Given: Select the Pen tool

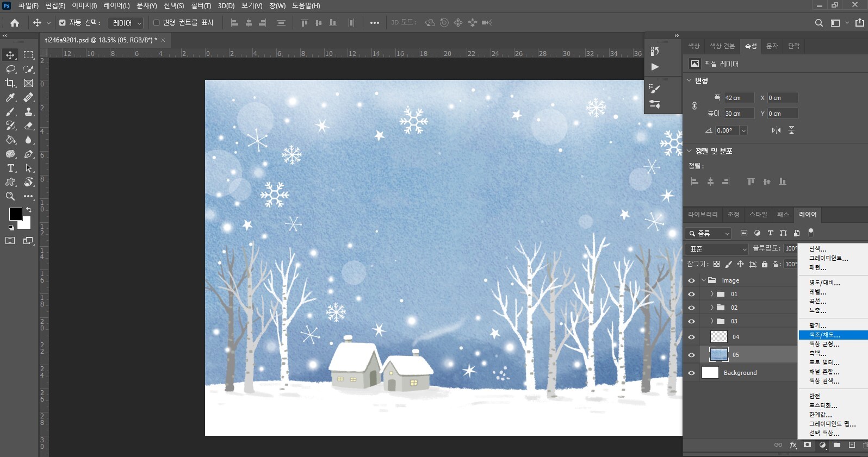Looking at the screenshot, I should point(29,154).
